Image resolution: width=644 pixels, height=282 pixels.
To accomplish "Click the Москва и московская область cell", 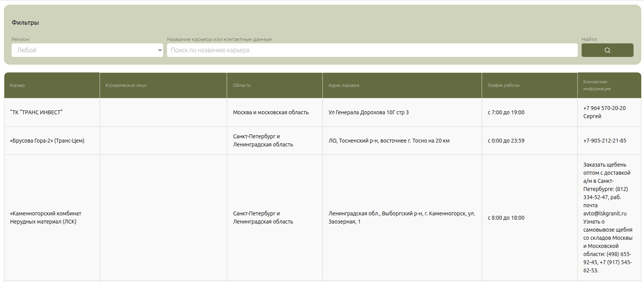I will [271, 112].
